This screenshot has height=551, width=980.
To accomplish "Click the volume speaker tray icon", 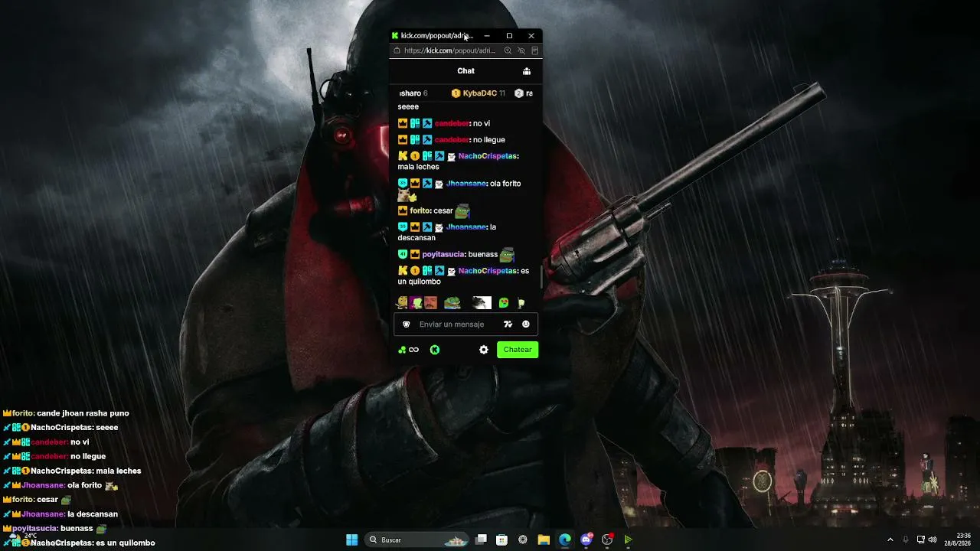I will tap(933, 540).
